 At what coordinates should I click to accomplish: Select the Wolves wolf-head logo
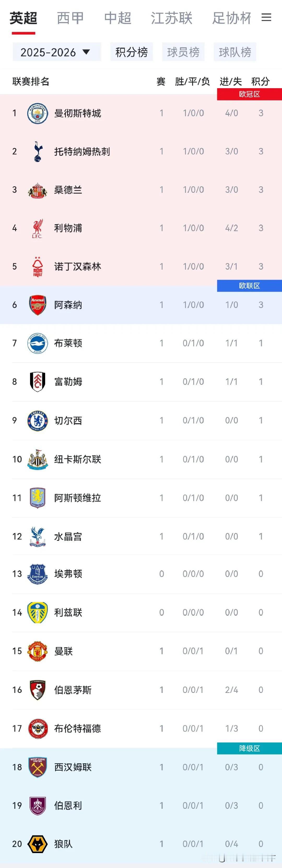[x=37, y=844]
